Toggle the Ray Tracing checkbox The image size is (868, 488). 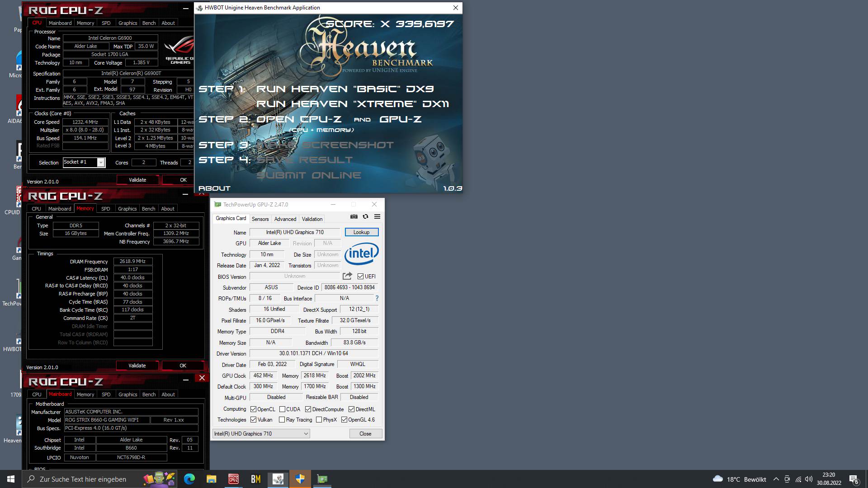tap(282, 420)
